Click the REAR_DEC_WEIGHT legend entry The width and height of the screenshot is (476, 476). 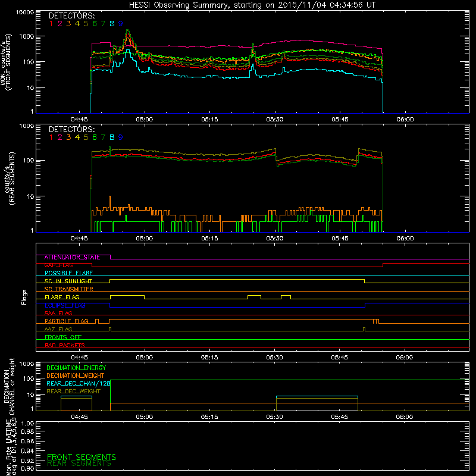[x=73, y=392]
